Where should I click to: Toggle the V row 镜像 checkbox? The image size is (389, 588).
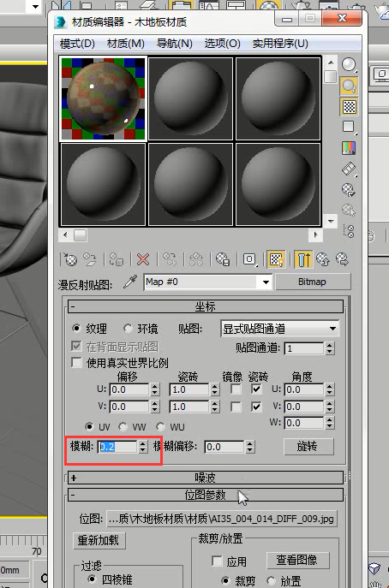pos(236,407)
